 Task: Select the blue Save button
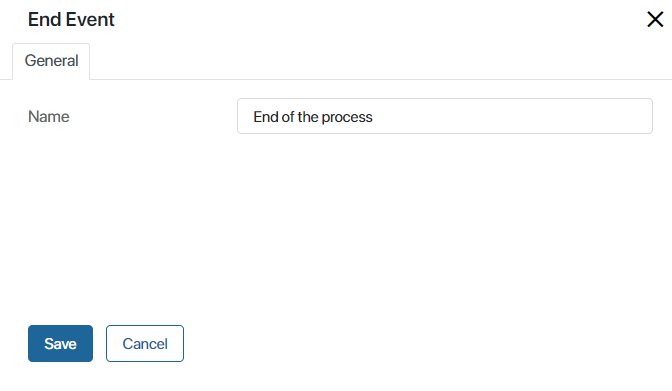pyautogui.click(x=60, y=343)
